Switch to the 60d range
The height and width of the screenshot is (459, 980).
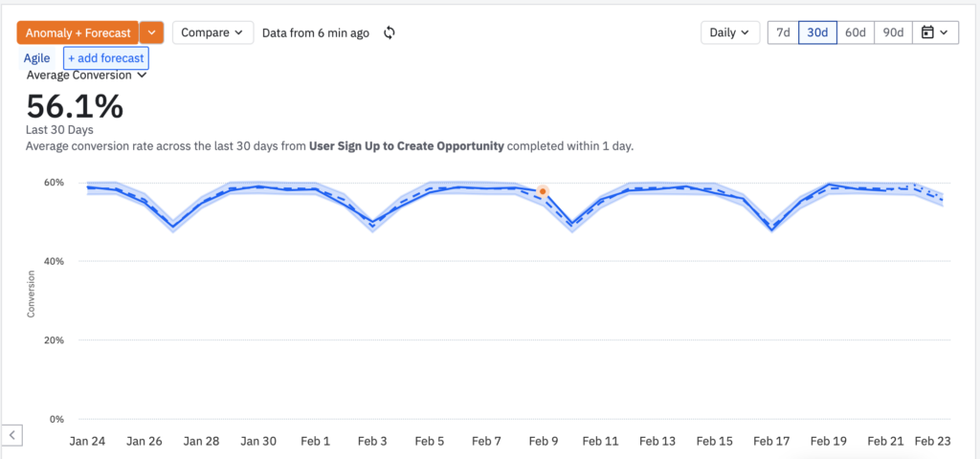tap(855, 33)
